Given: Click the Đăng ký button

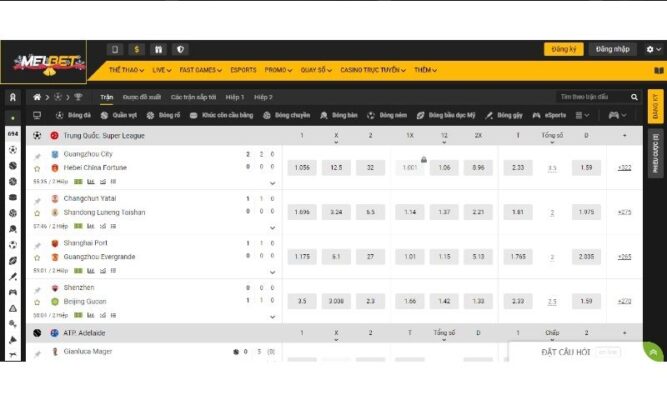Looking at the screenshot, I should tap(564, 49).
